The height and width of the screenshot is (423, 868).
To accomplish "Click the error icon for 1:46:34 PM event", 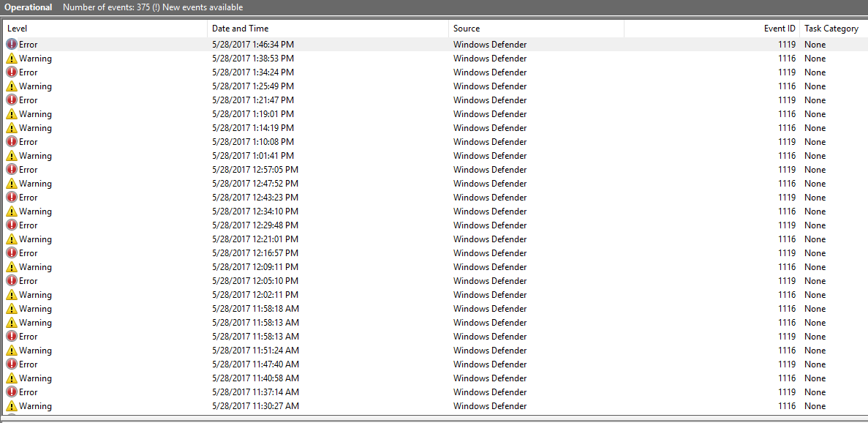I will pos(12,45).
